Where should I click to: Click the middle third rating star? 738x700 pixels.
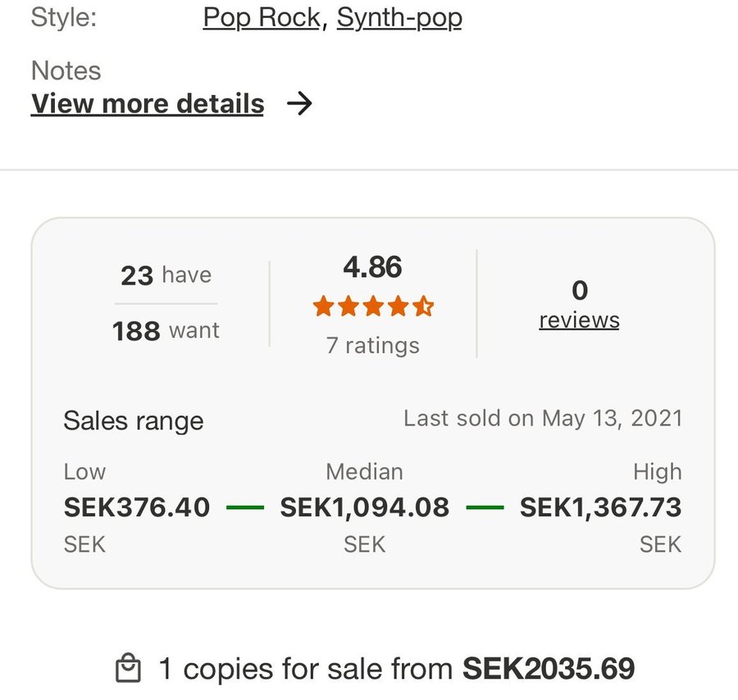tap(373, 307)
